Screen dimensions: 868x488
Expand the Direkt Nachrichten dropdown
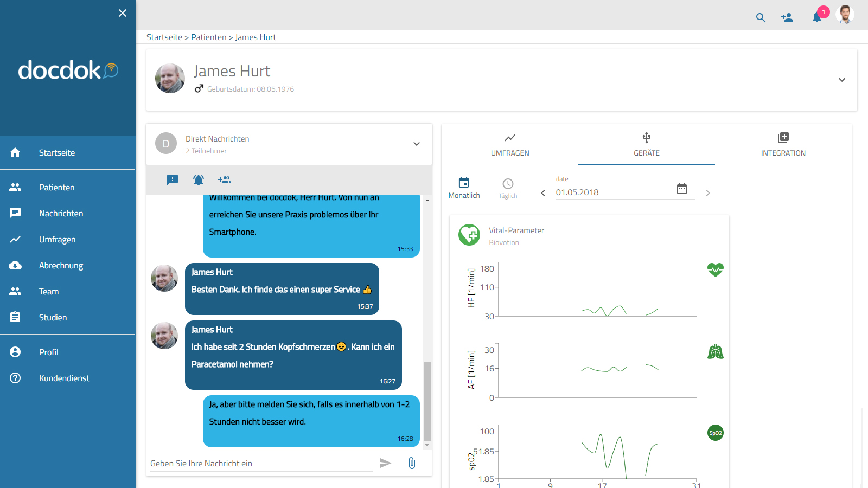tap(417, 144)
